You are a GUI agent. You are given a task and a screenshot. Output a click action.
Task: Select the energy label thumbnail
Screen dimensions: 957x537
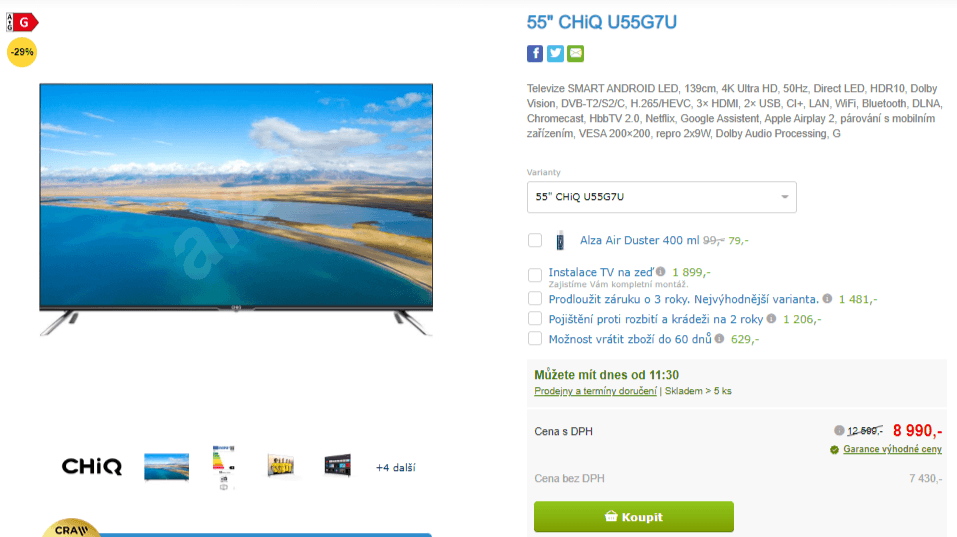coord(223,467)
